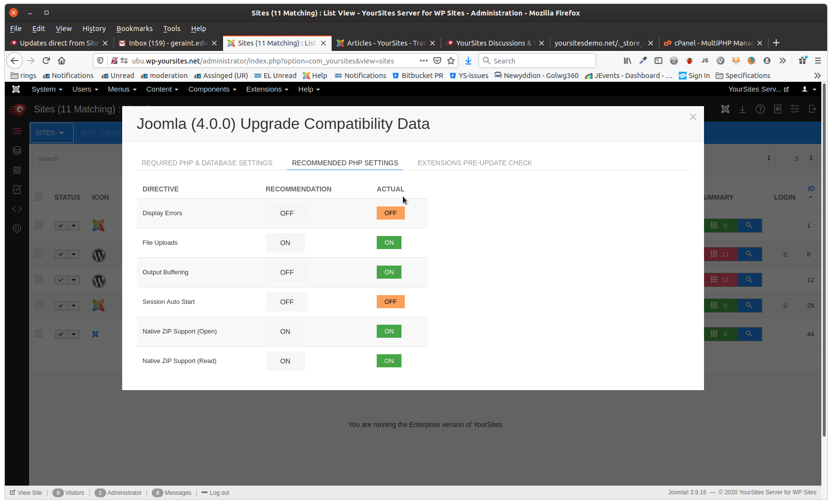Tick the checkbox for site ID 6 row
This screenshot has width=832, height=504.
[x=39, y=253]
